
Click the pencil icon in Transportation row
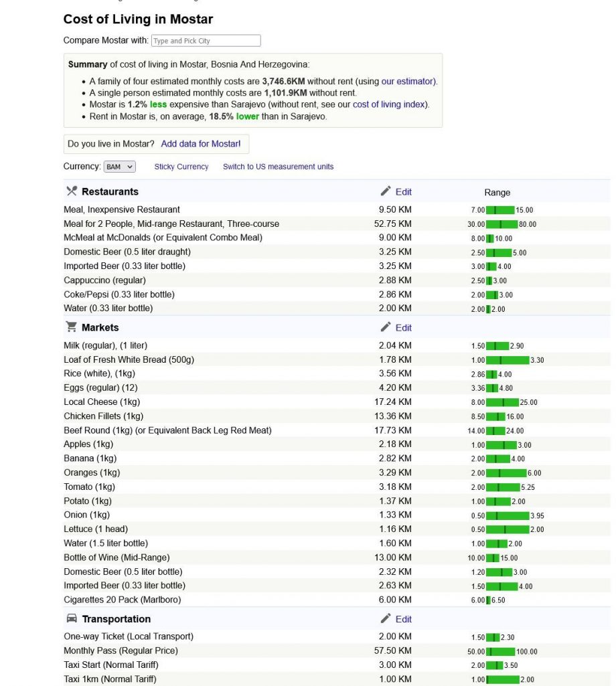(386, 618)
